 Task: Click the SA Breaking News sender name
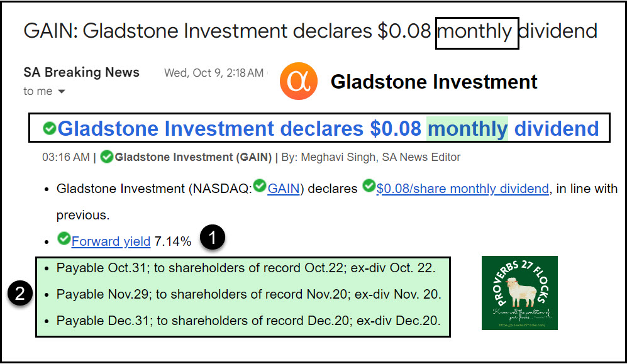(x=81, y=72)
